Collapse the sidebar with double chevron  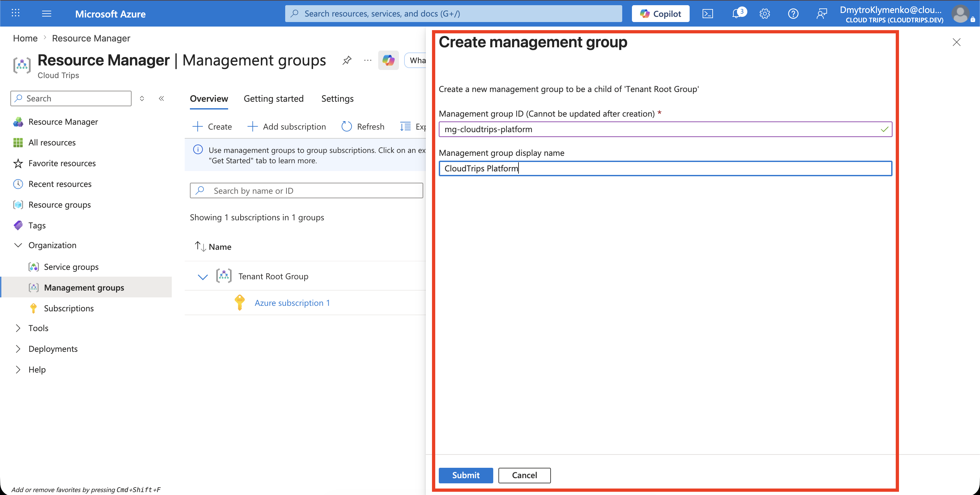tap(161, 98)
